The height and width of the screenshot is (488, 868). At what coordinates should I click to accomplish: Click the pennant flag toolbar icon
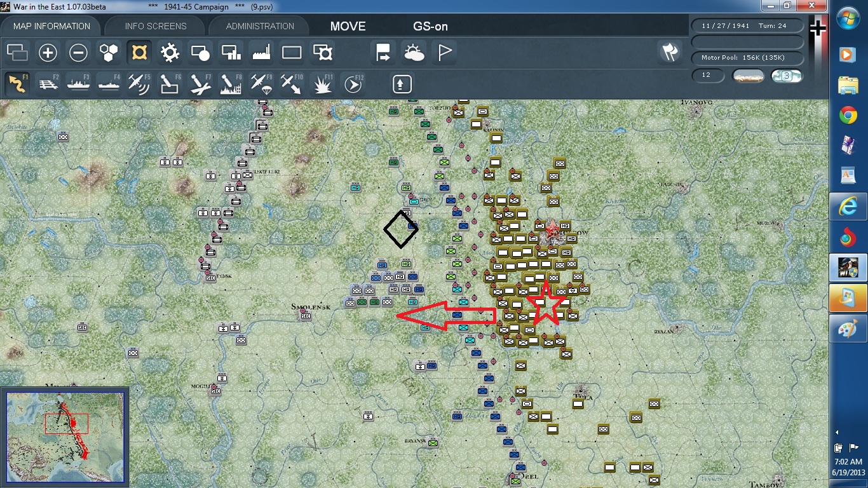445,52
